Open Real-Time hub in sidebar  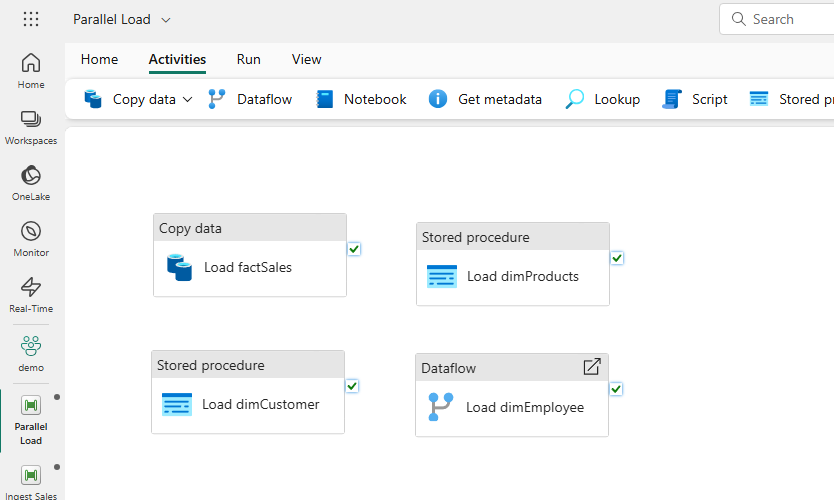[31, 295]
